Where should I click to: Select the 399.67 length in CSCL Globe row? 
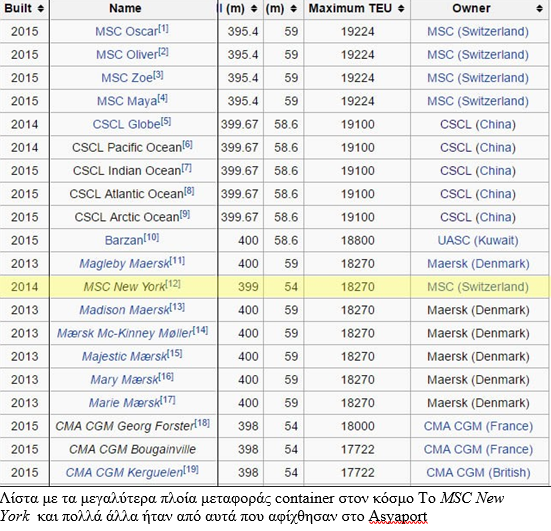[239, 124]
